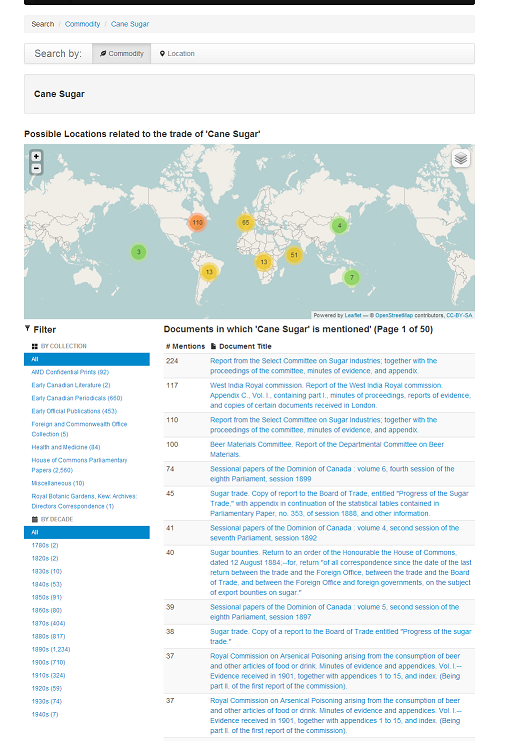Filter documents by the 1780s decade
This screenshot has width=517, height=741.
(45, 545)
